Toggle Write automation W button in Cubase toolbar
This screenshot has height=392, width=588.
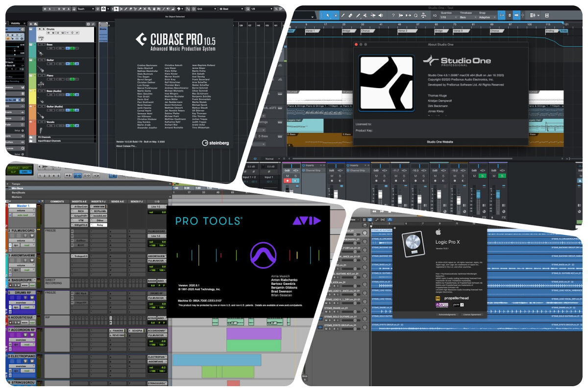pos(64,9)
